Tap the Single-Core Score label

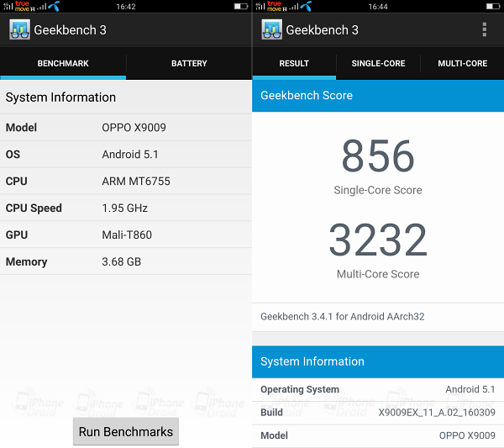click(x=378, y=190)
